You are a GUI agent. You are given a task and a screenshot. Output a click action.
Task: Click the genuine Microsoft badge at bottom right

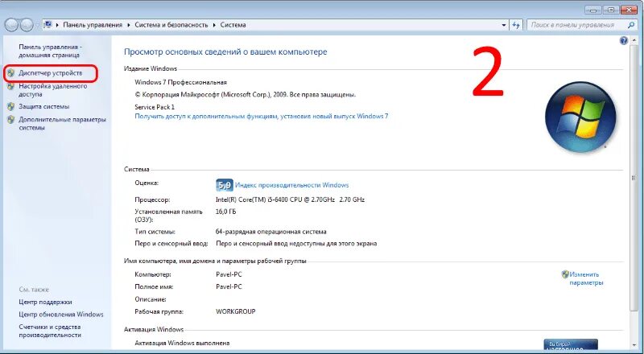coord(571,344)
